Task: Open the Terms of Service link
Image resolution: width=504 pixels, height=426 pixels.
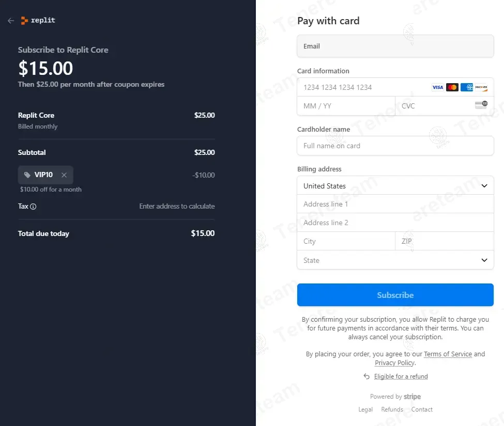Action: (x=448, y=354)
